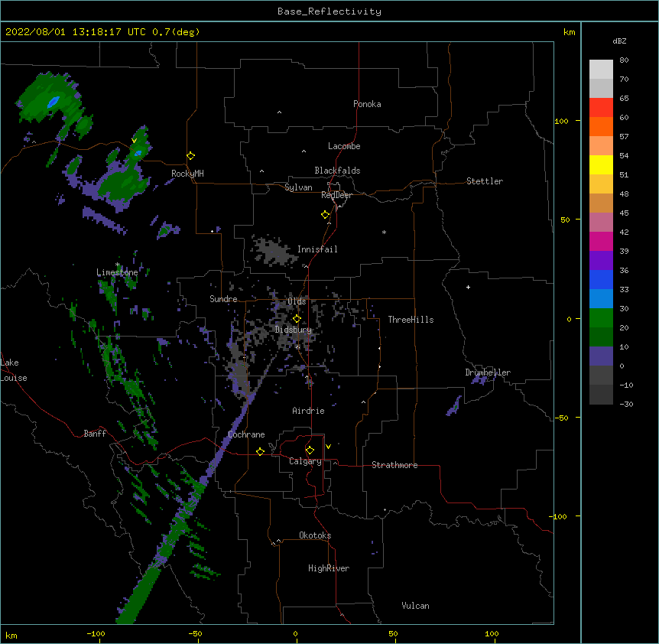
Task: Click the white plus marker north of Drumheller
Action: point(468,287)
